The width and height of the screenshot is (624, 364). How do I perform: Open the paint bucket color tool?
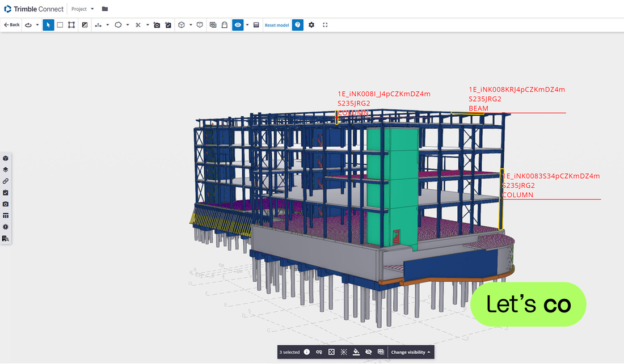point(356,352)
